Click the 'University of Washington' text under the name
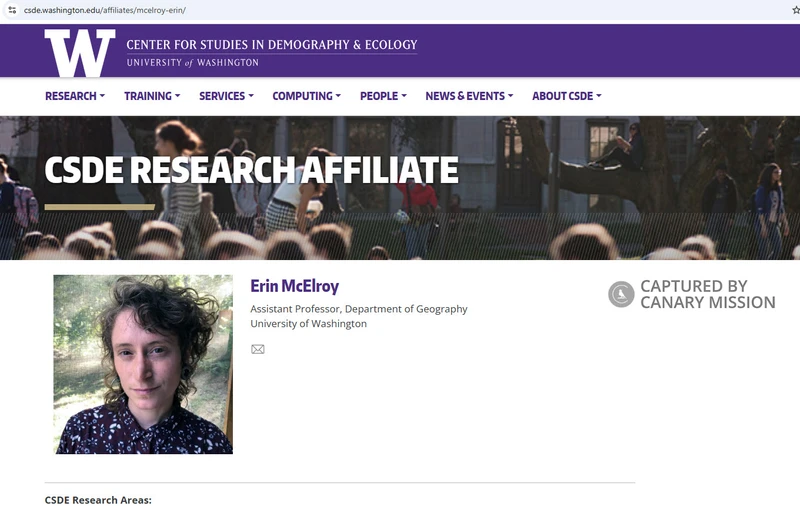This screenshot has height=506, width=800. pyautogui.click(x=308, y=324)
